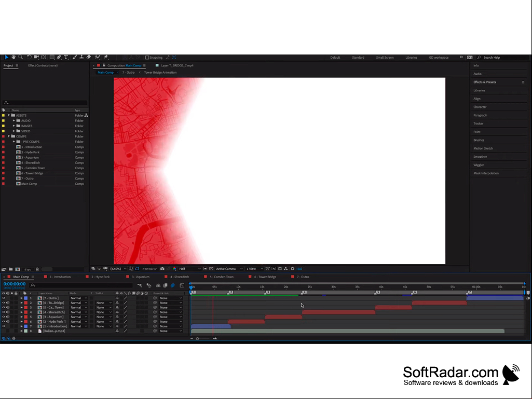Select the Eraser tool
Image resolution: width=532 pixels, height=399 pixels.
89,58
